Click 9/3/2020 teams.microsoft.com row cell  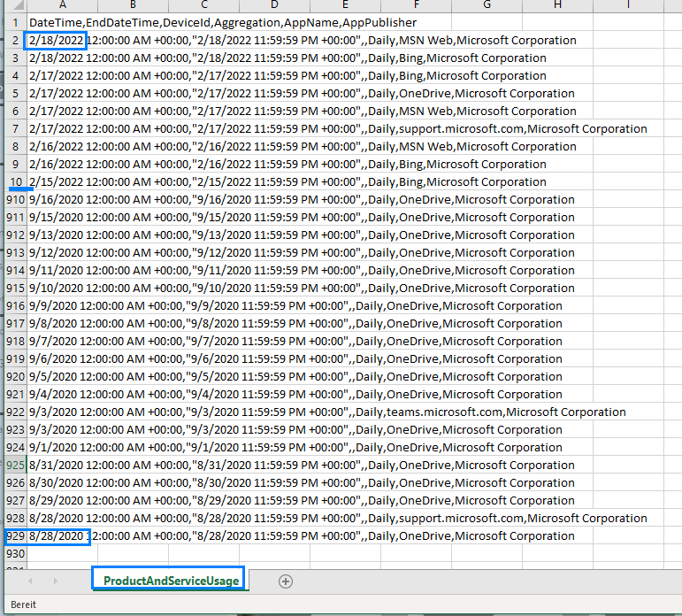click(327, 412)
